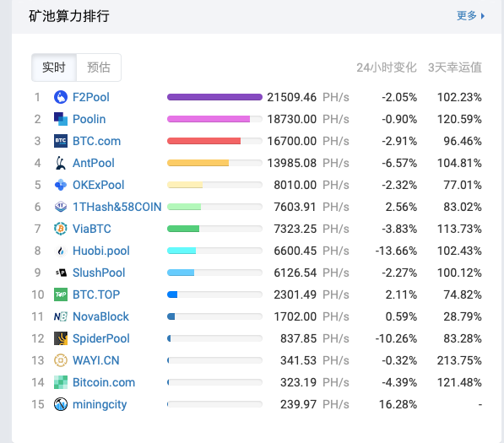Click the 3天幸运值 column header
The image size is (504, 443).
pyautogui.click(x=455, y=68)
